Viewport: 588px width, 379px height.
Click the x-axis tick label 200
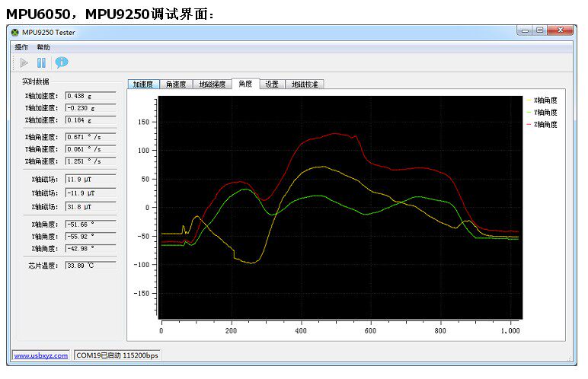[231, 330]
